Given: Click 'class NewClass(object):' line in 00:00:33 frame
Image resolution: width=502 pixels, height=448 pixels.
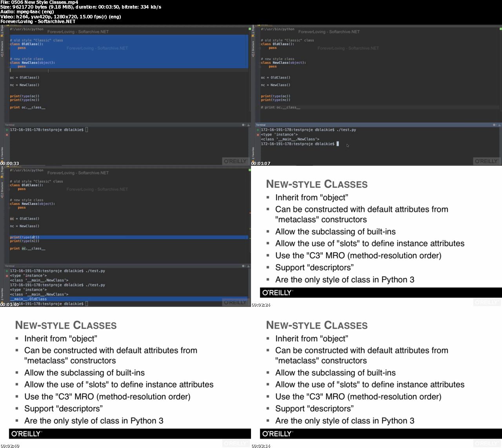Looking at the screenshot, I should 32,63.
